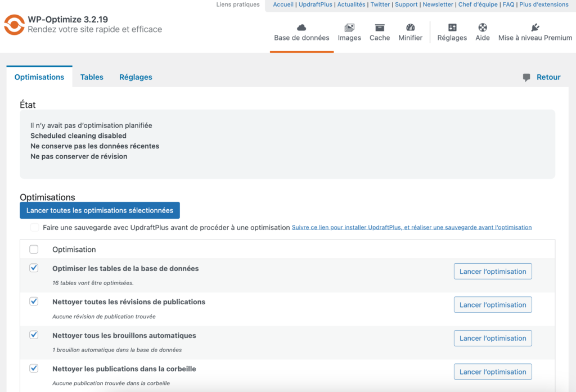Uncheck 'Optimiser les tables de la base de données'
Viewport: 576px width, 392px height.
(x=34, y=268)
